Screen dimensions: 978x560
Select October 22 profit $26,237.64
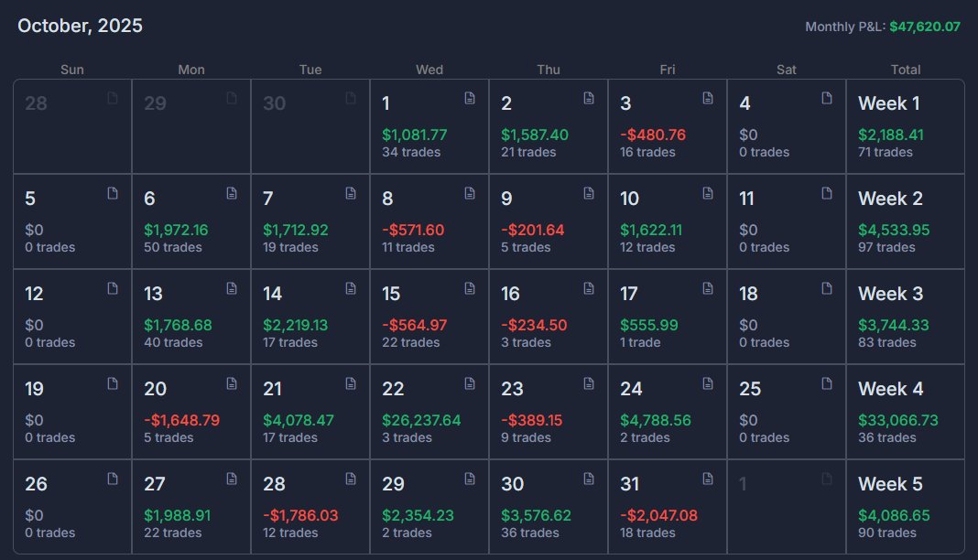[421, 421]
